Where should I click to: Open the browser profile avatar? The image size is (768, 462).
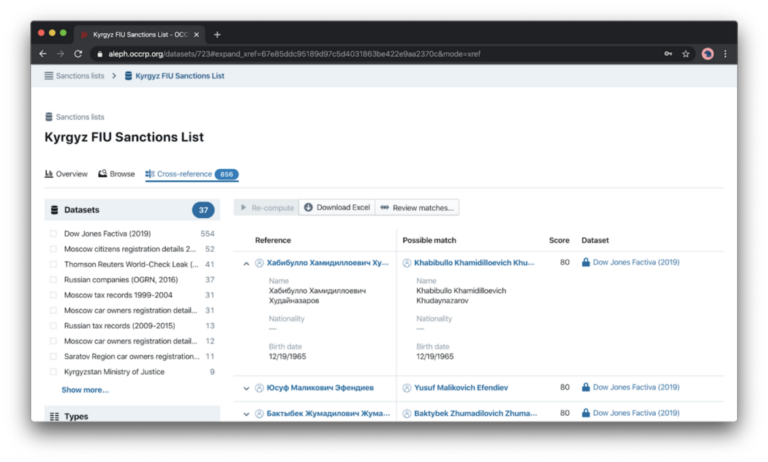coord(707,54)
